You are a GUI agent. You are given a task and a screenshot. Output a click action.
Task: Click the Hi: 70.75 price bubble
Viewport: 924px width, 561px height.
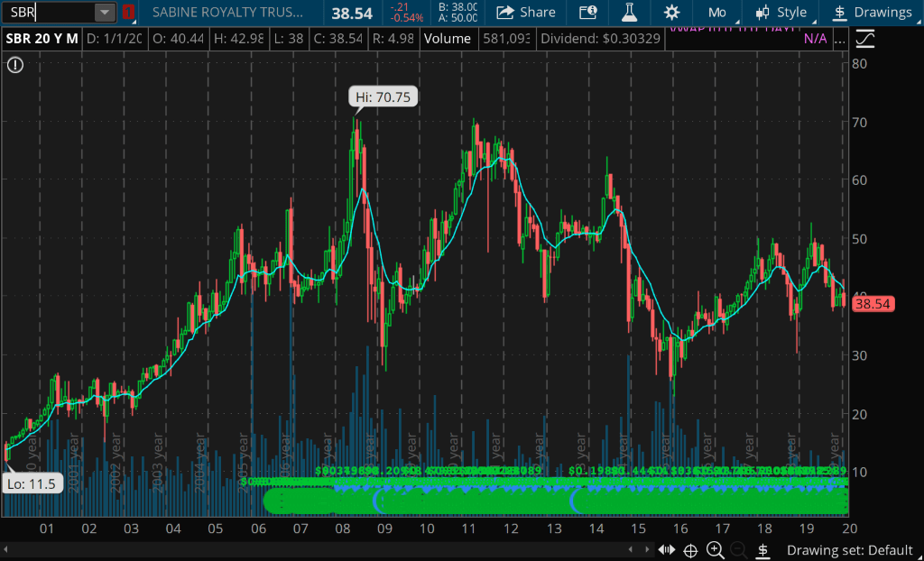(x=383, y=97)
